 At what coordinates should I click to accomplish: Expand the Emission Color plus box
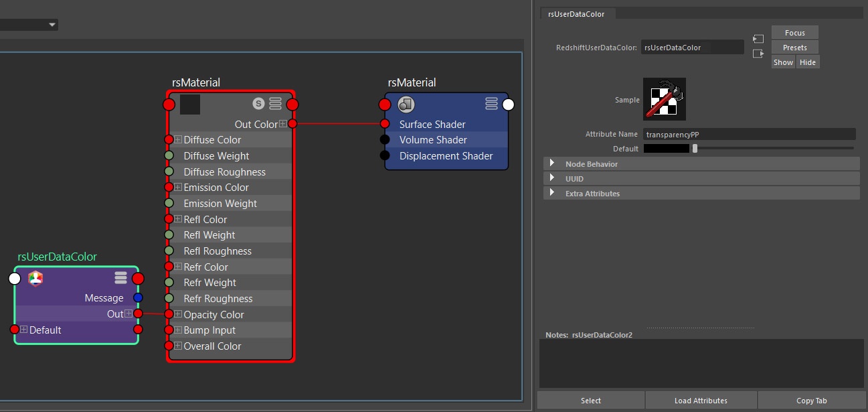click(178, 187)
